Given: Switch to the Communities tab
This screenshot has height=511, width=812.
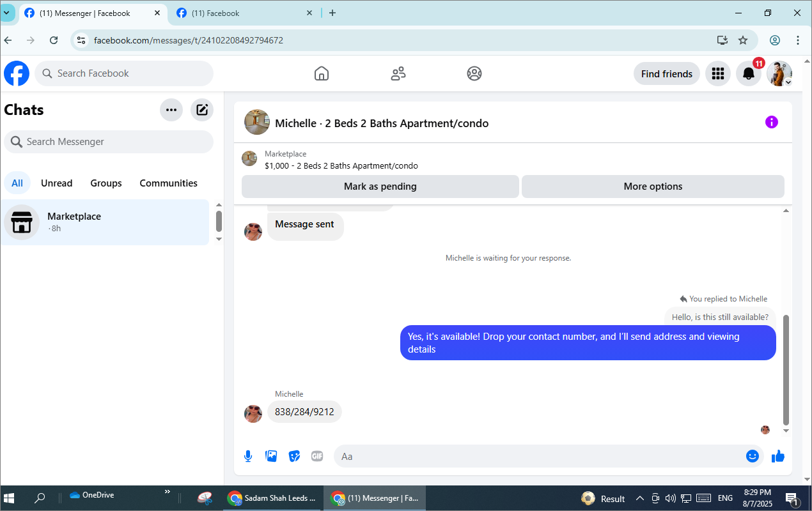Looking at the screenshot, I should (x=169, y=183).
